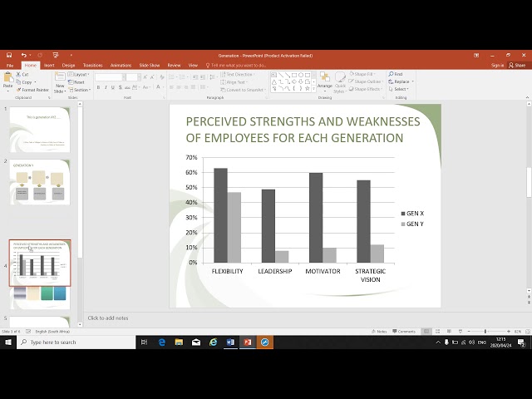Toggle the Notes pane in status bar
The height and width of the screenshot is (399, 532).
(x=379, y=331)
